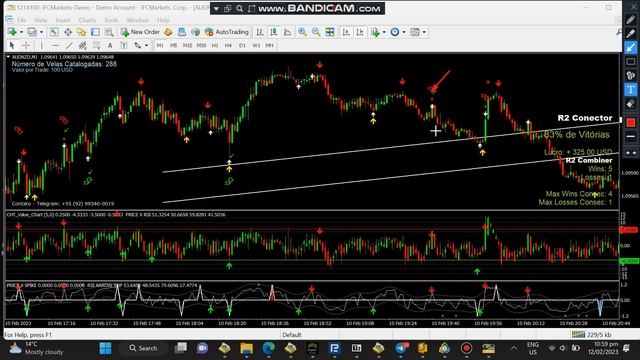The width and height of the screenshot is (640, 360).
Task: Expand the Arrows objects dropdown
Action: [x=147, y=45]
